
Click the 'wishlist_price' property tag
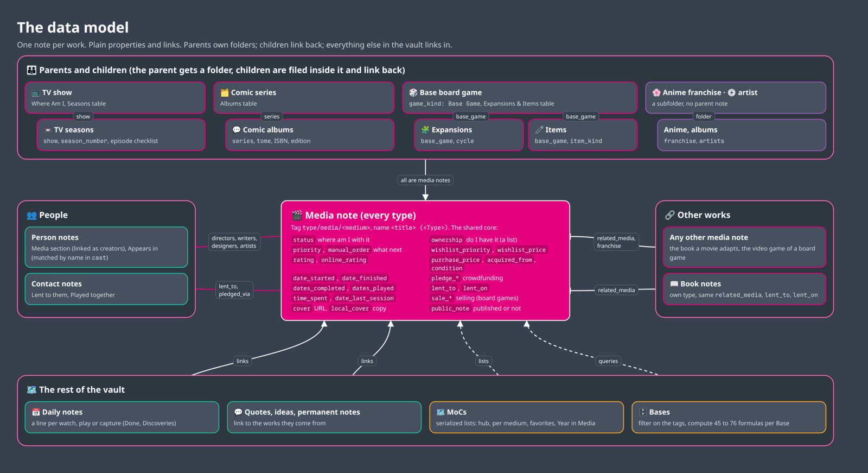(x=521, y=250)
